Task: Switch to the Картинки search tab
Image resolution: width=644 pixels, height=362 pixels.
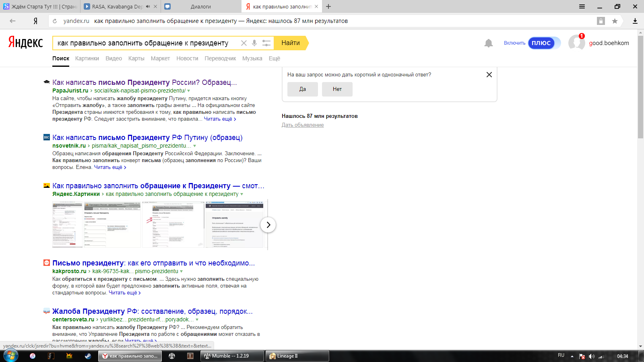Action: click(x=87, y=58)
